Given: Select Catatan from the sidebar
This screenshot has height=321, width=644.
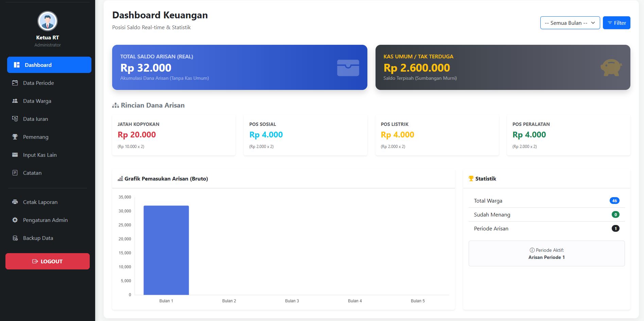Looking at the screenshot, I should point(32,173).
